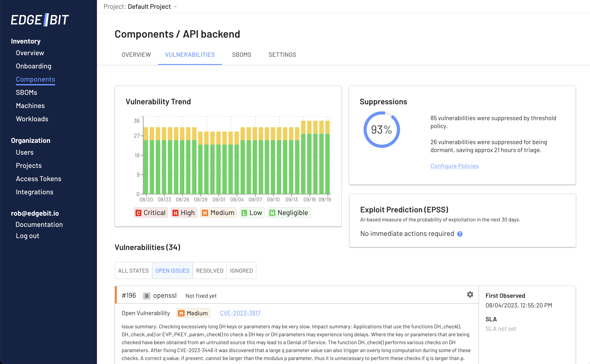Click the EdgeBit logo
The height and width of the screenshot is (364, 590).
40,20
